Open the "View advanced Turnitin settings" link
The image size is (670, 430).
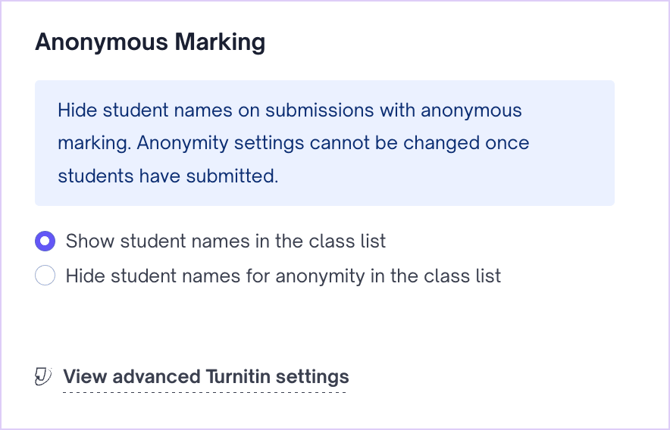[205, 377]
